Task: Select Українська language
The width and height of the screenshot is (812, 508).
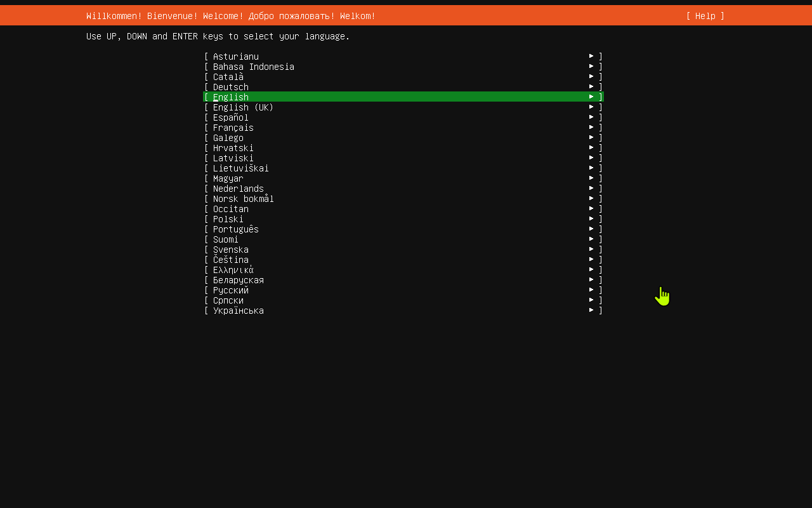Action: point(403,310)
